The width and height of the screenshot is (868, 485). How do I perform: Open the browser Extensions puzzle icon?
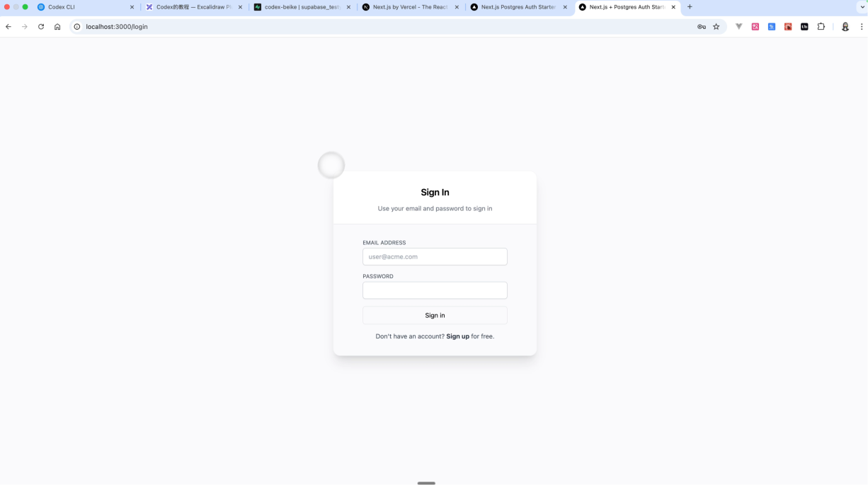(821, 27)
